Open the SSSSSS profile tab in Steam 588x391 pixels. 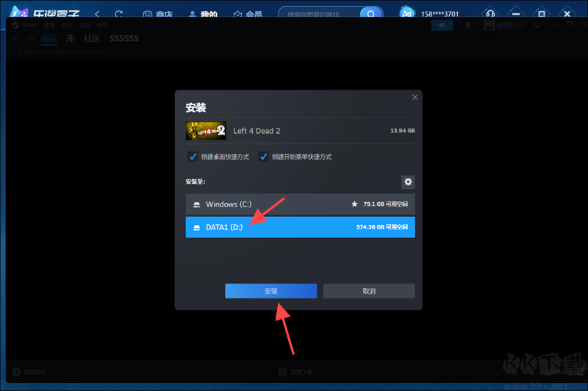click(124, 38)
